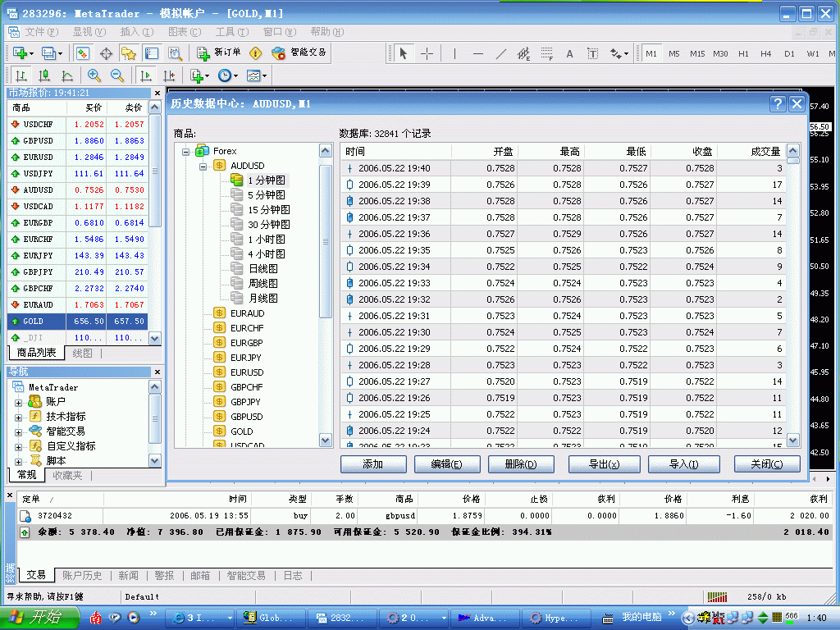
Task: Close the 市场报价 Market Watch panel
Action: coord(157,93)
